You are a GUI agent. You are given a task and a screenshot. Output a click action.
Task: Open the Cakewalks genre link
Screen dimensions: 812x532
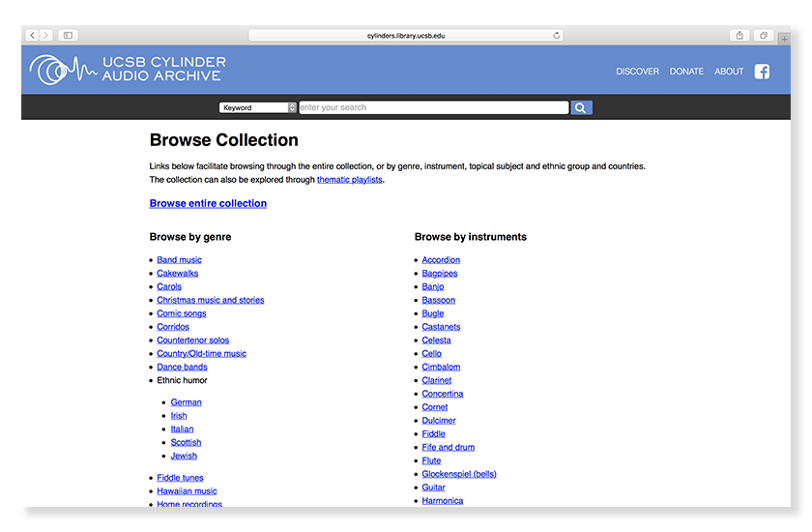coord(178,274)
